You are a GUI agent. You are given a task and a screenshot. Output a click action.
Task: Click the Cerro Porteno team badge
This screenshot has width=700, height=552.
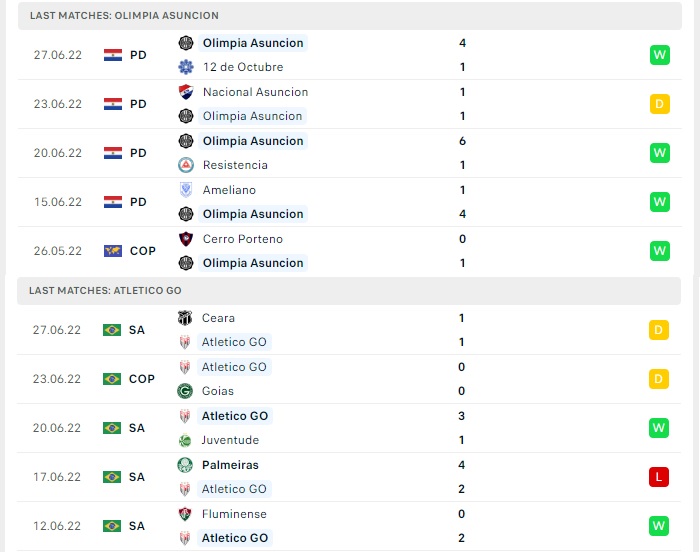pyautogui.click(x=186, y=239)
